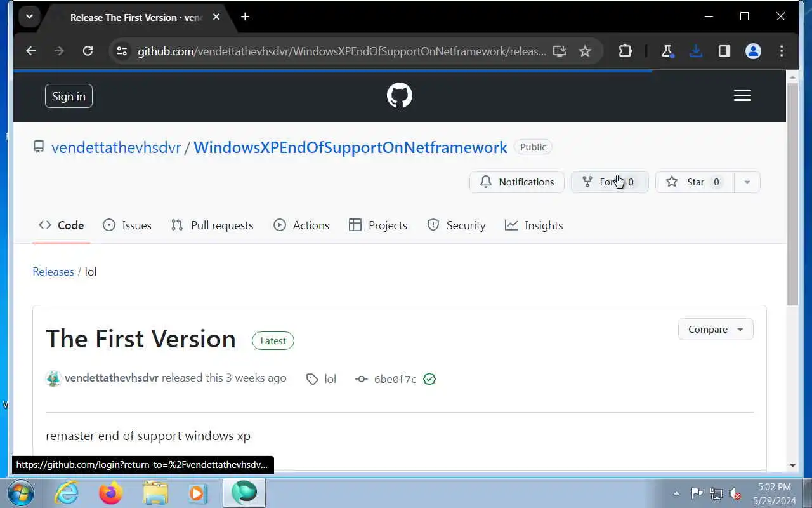Click the muted volume tray icon
The height and width of the screenshot is (508, 812).
click(x=735, y=493)
